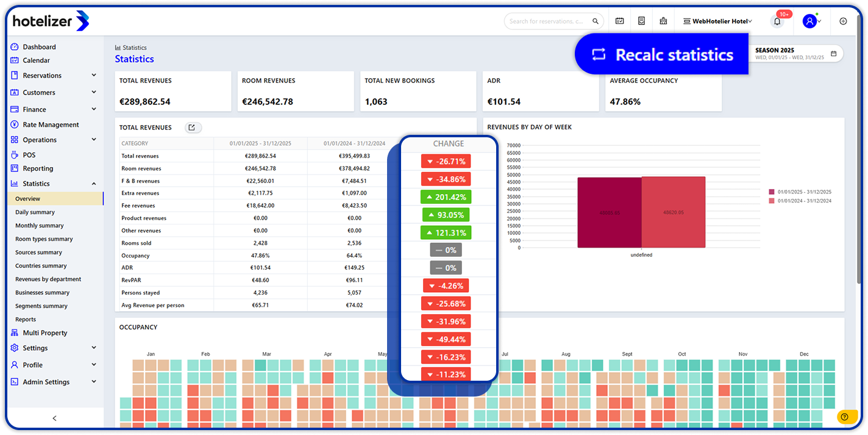Open the notifications bell icon
Image resolution: width=868 pixels, height=435 pixels.
click(777, 21)
